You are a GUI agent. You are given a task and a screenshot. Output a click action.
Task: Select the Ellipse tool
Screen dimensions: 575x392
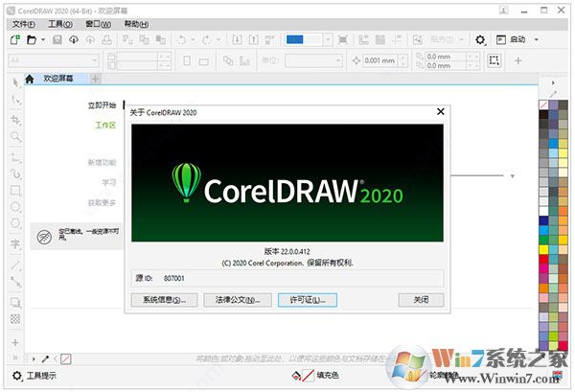(x=15, y=206)
